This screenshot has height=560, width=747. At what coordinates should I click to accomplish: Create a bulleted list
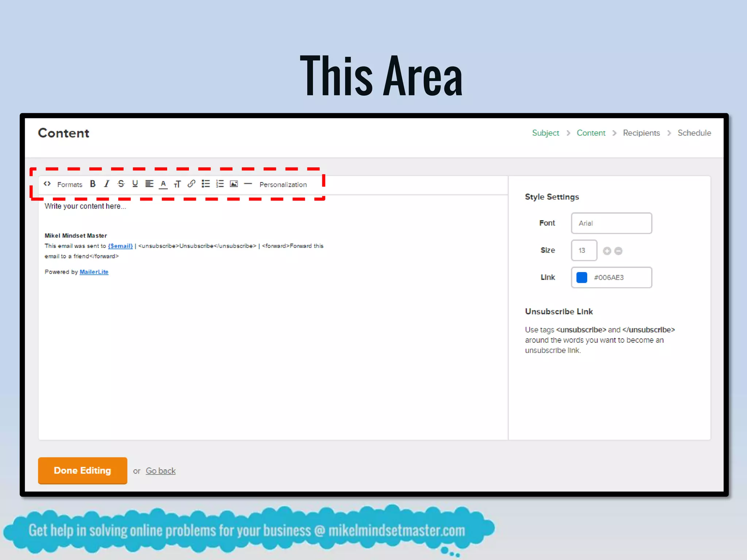pyautogui.click(x=206, y=184)
